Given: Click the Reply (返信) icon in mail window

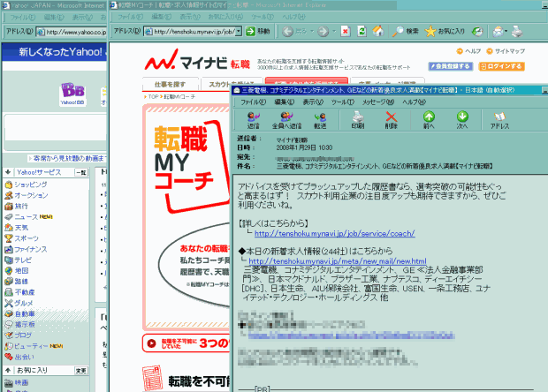Looking at the screenshot, I should 254,120.
